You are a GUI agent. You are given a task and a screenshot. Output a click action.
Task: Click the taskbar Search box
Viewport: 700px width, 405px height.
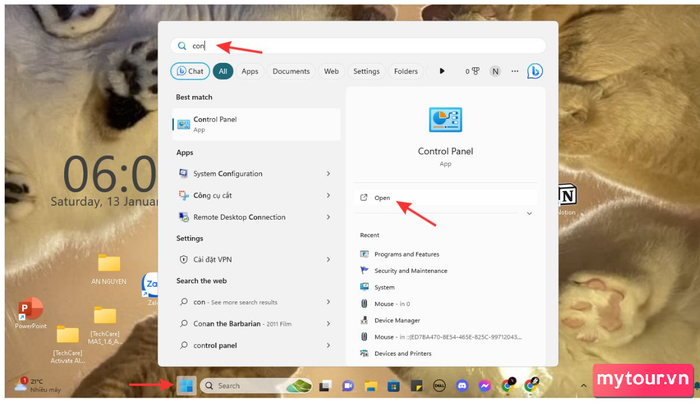pos(256,386)
